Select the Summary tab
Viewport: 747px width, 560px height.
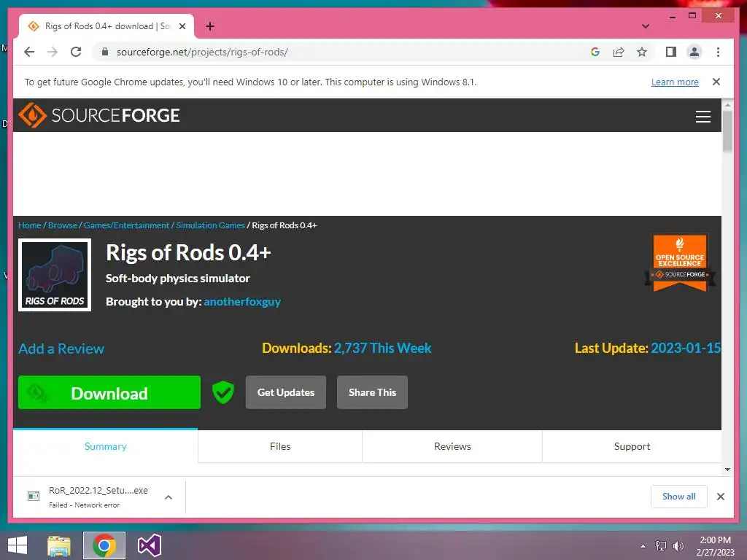coord(105,446)
